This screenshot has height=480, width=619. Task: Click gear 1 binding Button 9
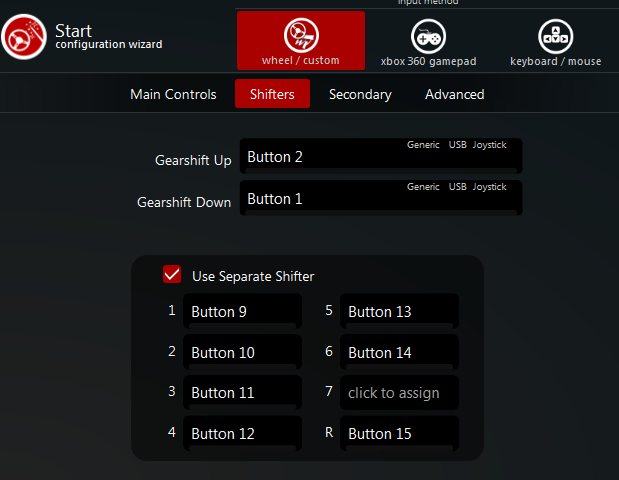click(x=242, y=311)
